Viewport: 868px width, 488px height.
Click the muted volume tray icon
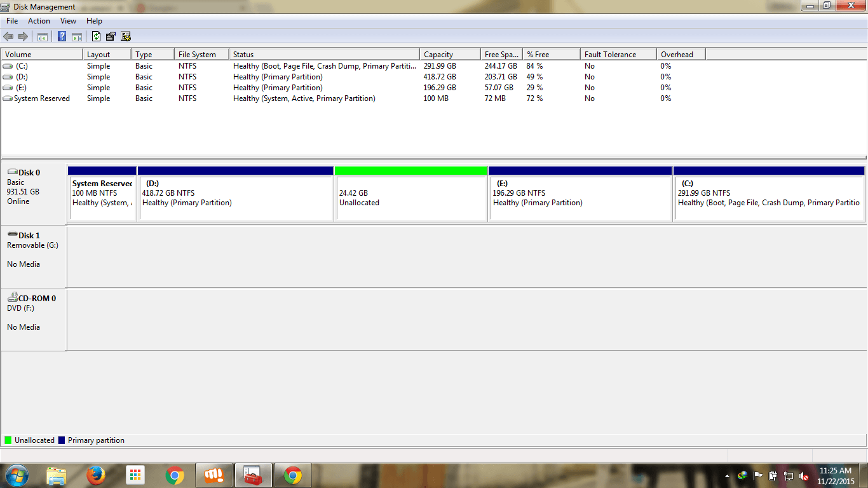click(x=804, y=475)
